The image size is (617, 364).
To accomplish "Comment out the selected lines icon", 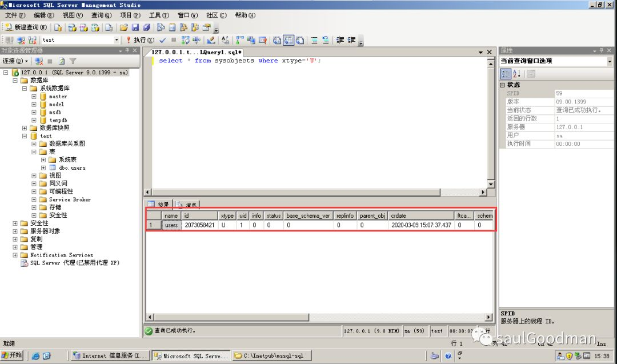I will pos(314,40).
